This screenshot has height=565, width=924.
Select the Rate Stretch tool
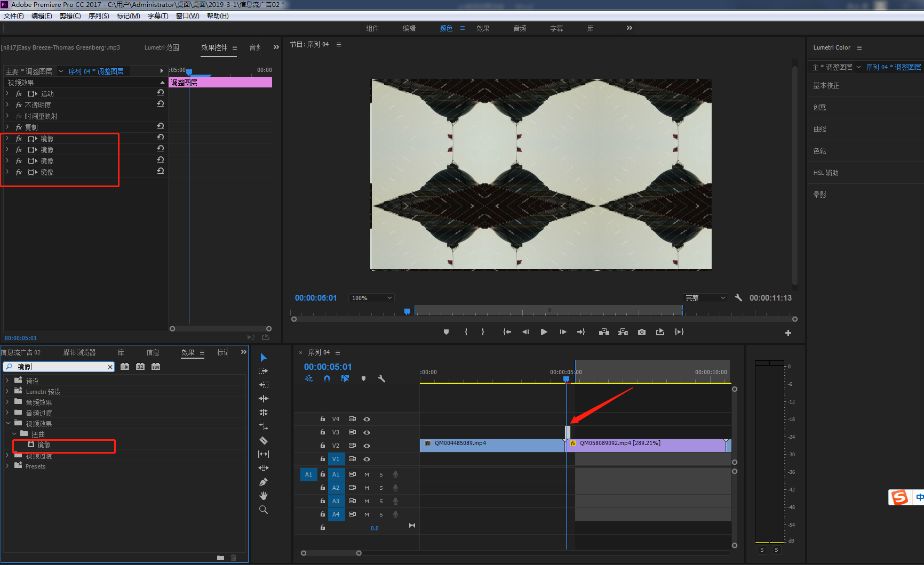(x=264, y=413)
